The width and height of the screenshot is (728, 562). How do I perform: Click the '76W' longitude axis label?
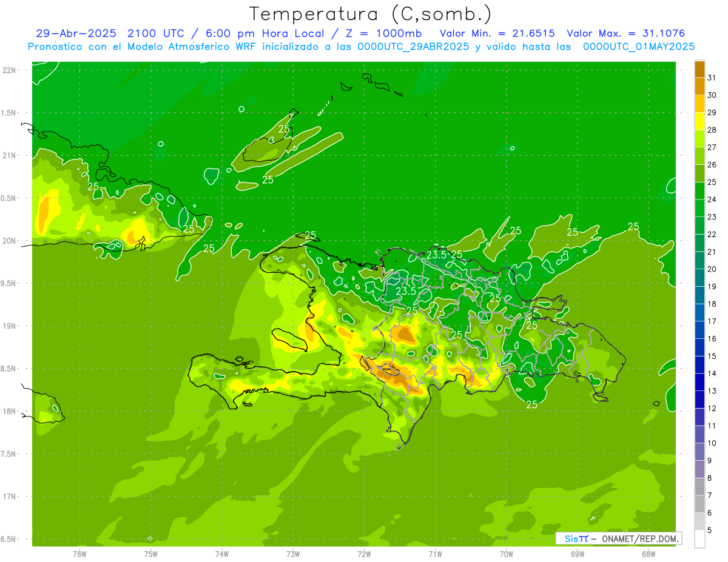79,553
